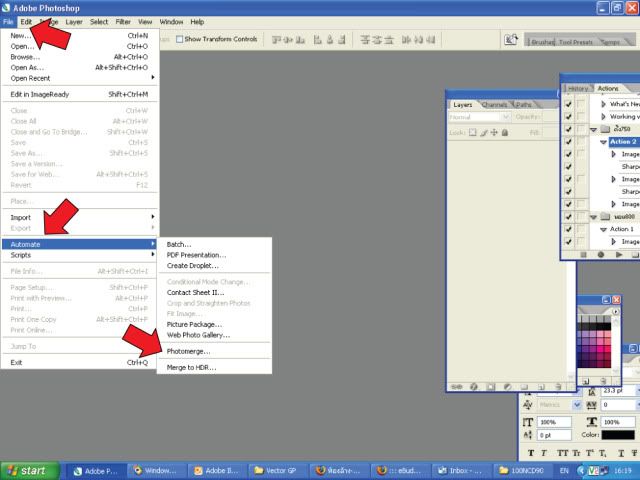
Task: Expand What's New action triangle
Action: [603, 104]
